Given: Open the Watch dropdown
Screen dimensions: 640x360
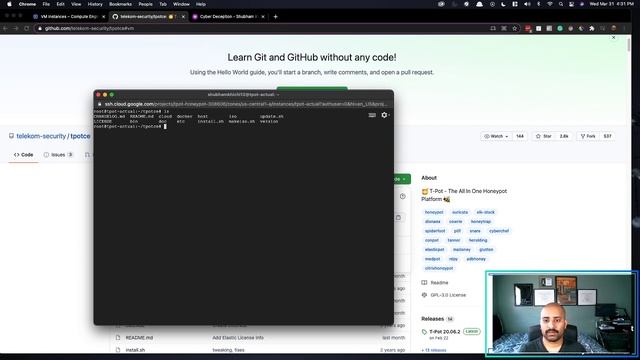Looking at the screenshot, I should pos(496,136).
